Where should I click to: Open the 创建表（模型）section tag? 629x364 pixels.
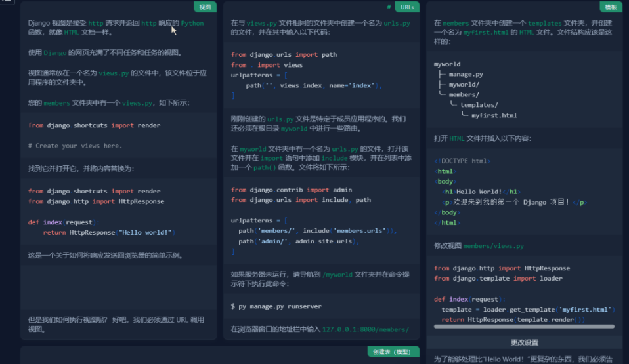point(393,352)
